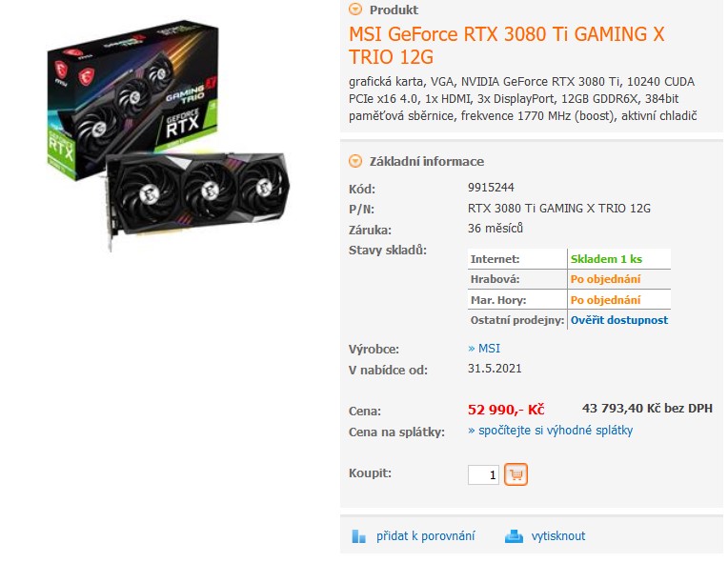728x563 pixels.
Task: Click the red price 52 990,- Kč
Action: point(506,410)
